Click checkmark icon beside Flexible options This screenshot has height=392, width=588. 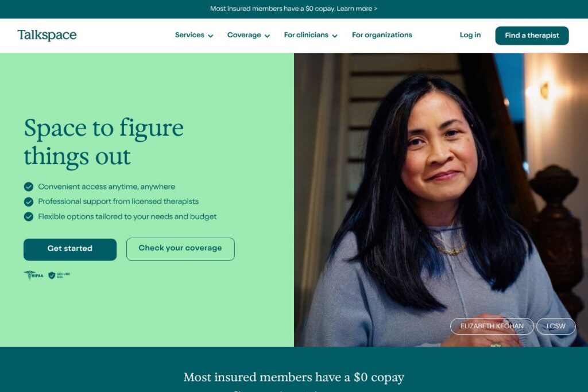29,216
